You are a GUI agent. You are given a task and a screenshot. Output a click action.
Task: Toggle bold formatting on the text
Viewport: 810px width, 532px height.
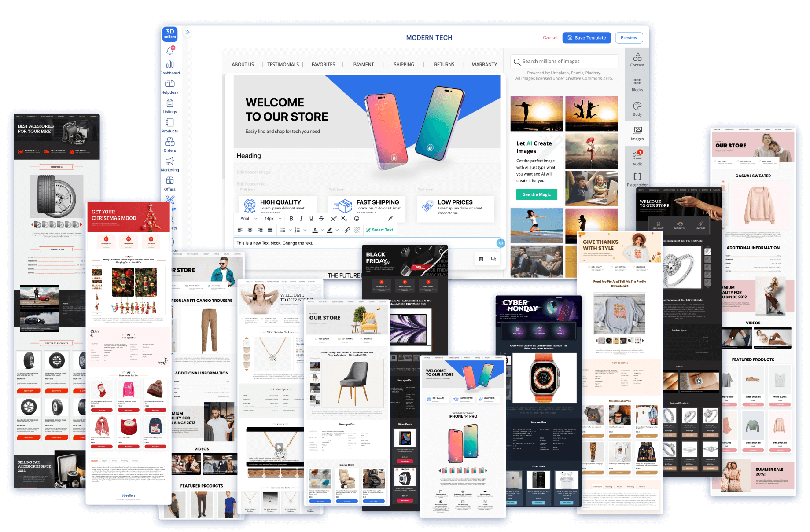point(291,219)
